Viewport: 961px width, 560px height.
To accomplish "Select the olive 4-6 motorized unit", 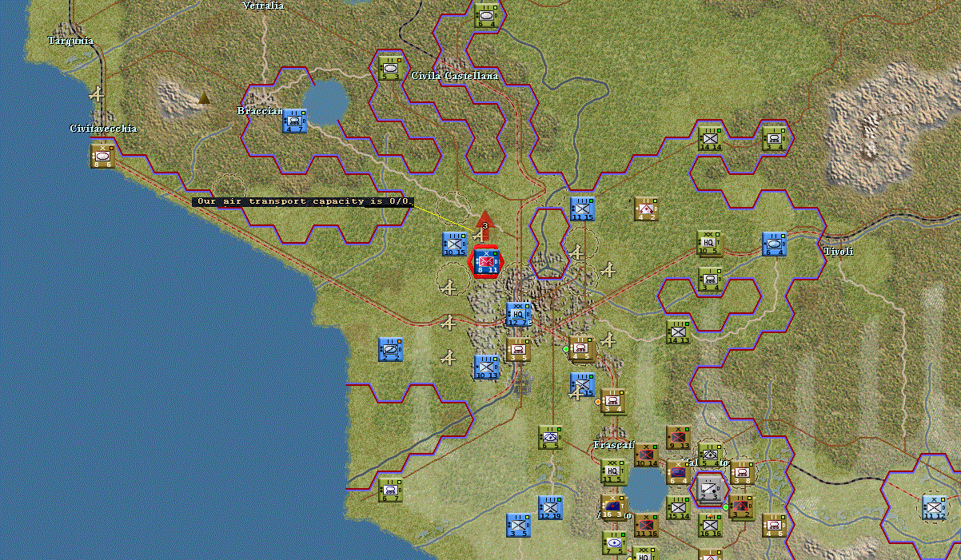I will click(x=774, y=525).
